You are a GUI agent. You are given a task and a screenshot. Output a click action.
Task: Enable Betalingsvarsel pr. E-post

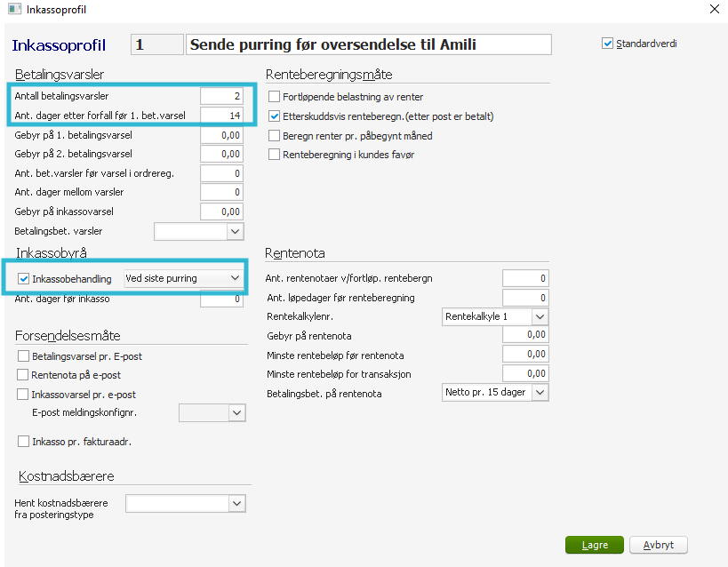click(23, 356)
